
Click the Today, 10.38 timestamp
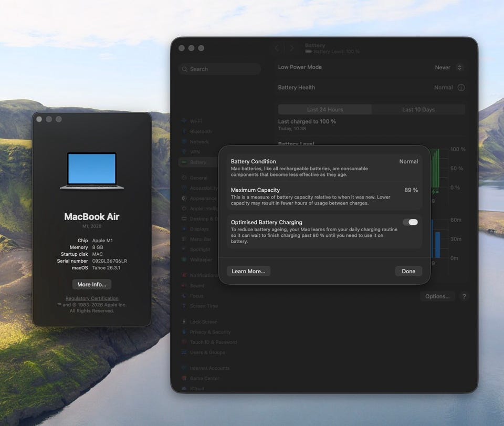(x=292, y=129)
